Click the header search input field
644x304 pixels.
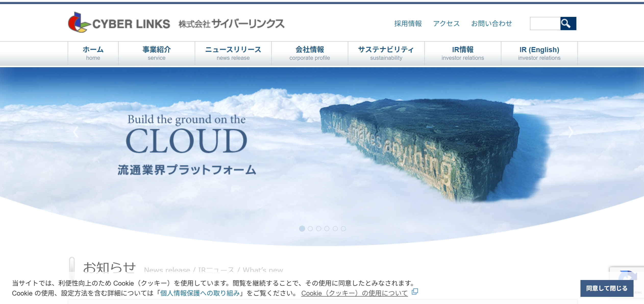(545, 24)
